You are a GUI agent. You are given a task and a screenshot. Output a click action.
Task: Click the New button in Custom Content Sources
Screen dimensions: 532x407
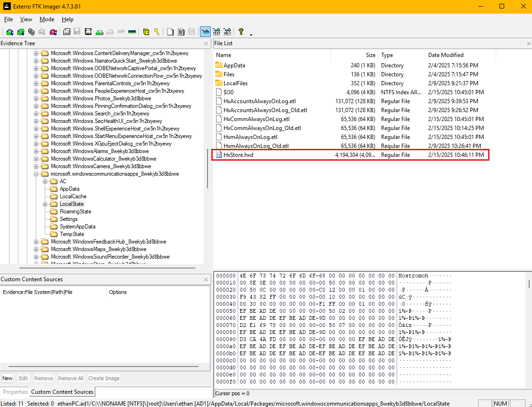pyautogui.click(x=8, y=378)
